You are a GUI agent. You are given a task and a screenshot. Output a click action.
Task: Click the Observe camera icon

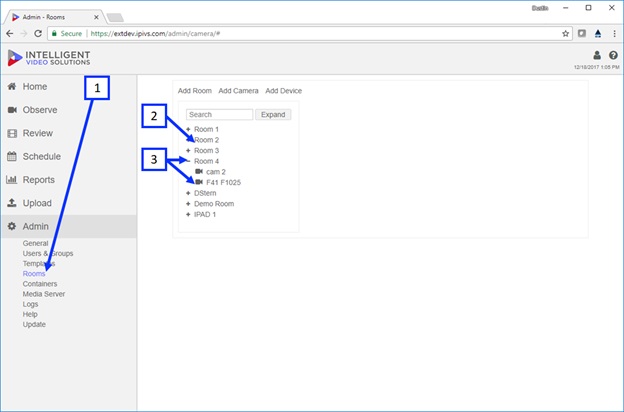point(12,110)
